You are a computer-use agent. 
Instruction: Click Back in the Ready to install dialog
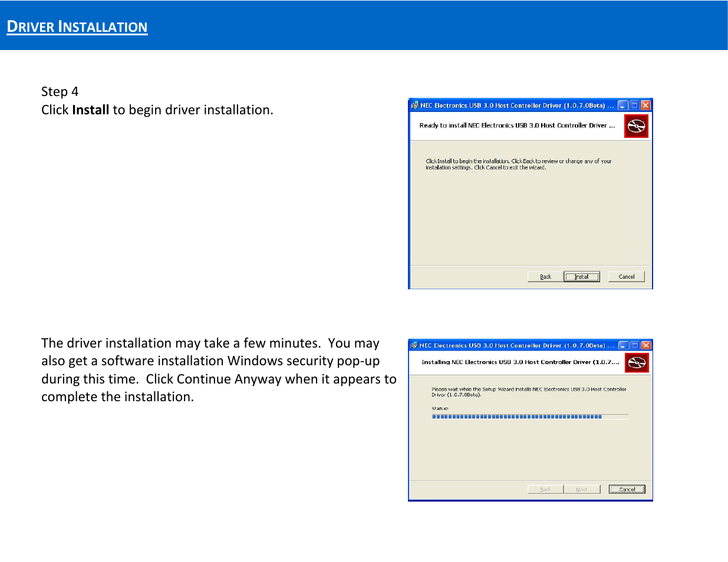pos(545,276)
